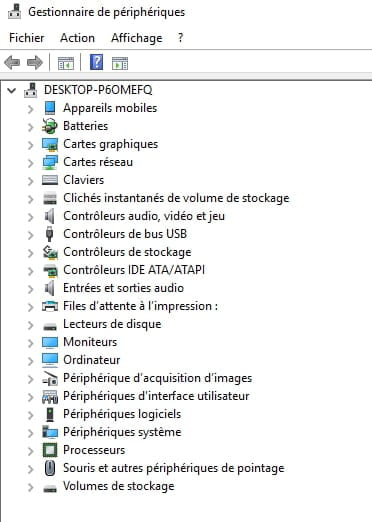Click the Back arrow toolbar icon

12,62
